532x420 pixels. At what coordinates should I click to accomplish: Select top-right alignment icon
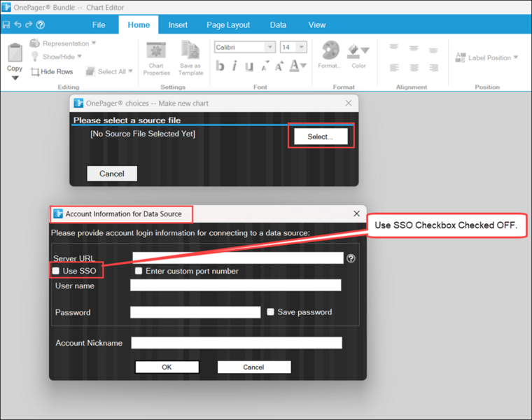coord(433,50)
